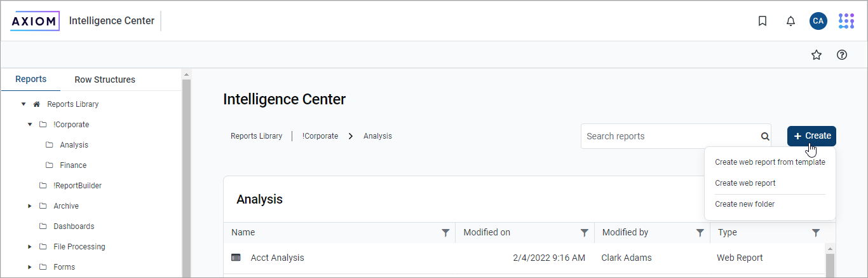
Task: Open the app launcher grid icon
Action: [x=846, y=21]
